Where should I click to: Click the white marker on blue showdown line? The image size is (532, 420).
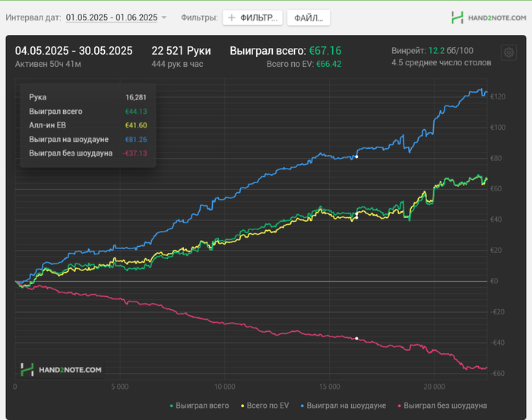[x=356, y=156]
